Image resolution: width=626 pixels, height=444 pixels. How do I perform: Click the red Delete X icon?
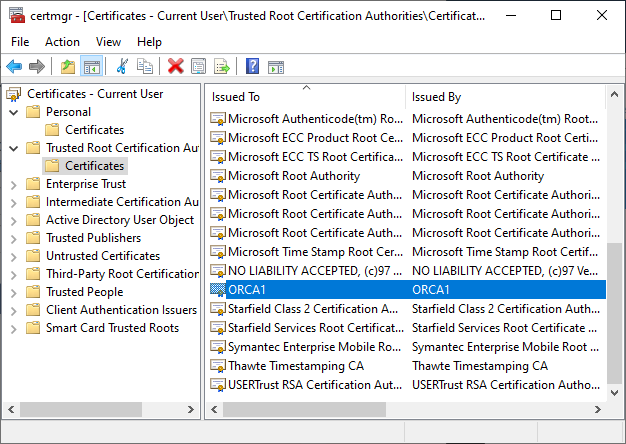(176, 66)
